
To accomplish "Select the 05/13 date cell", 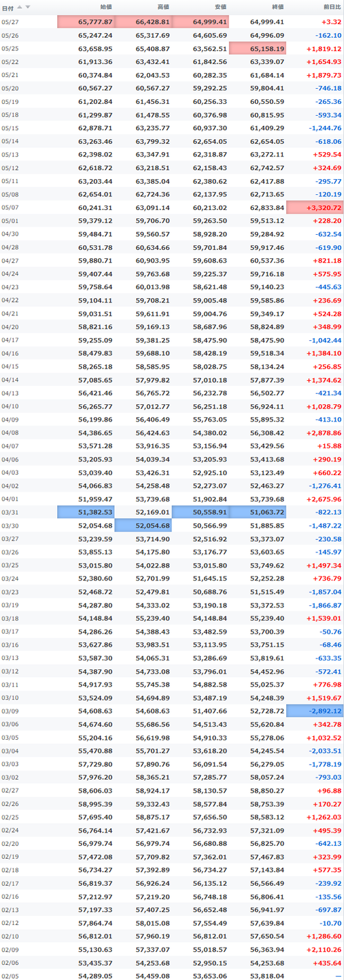I will tap(10, 155).
